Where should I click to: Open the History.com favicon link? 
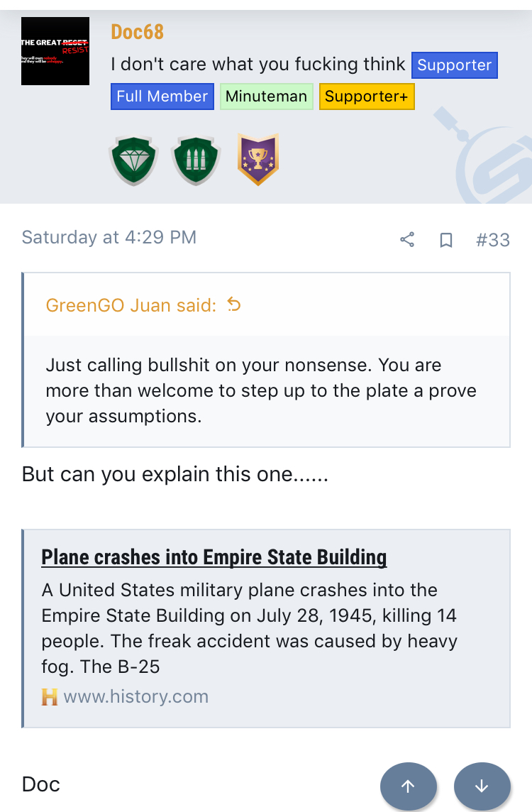tap(49, 697)
